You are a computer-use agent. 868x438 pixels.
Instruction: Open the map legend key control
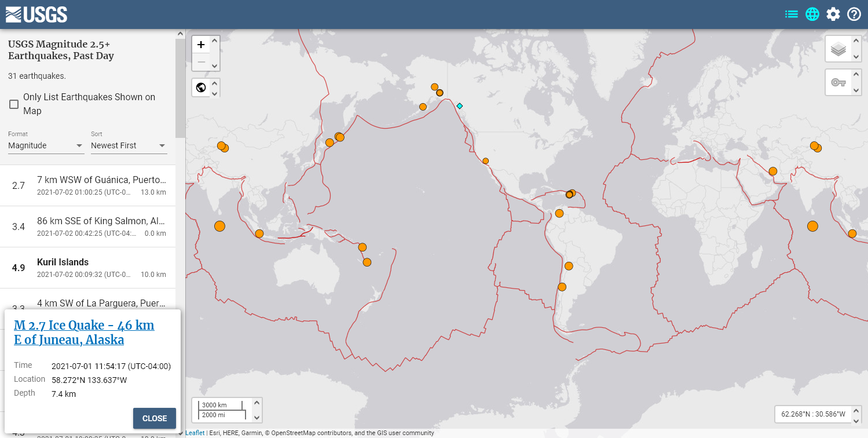[x=838, y=82]
